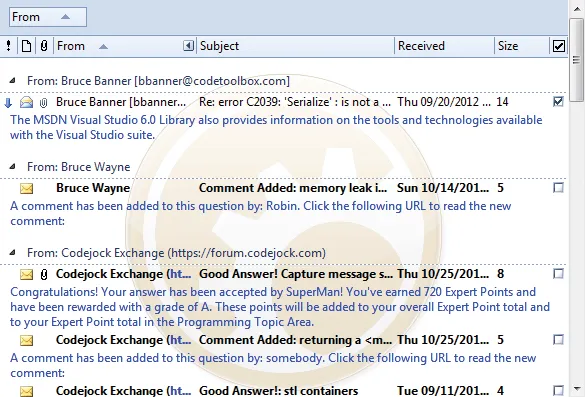
Task: Collapse the From: Bruce Wayne group
Action: (x=13, y=166)
